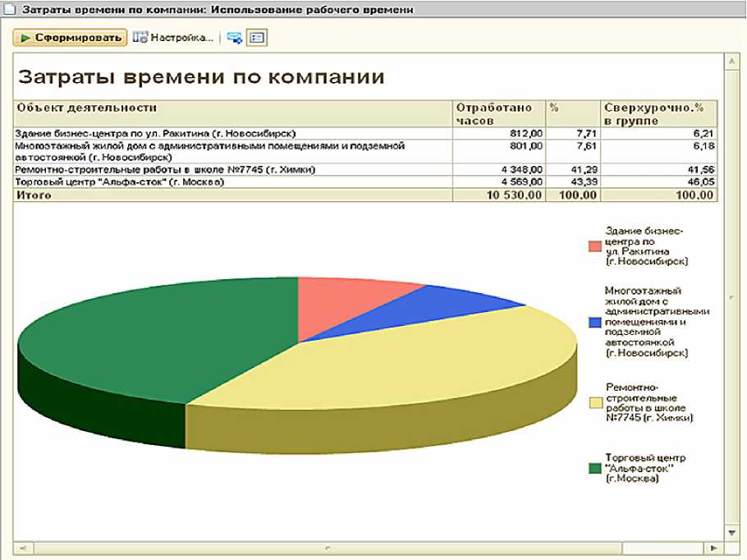Viewport: 747px width, 560px height.
Task: Click legend label Ремонтно-строительные работы в школе
Action: [648, 402]
